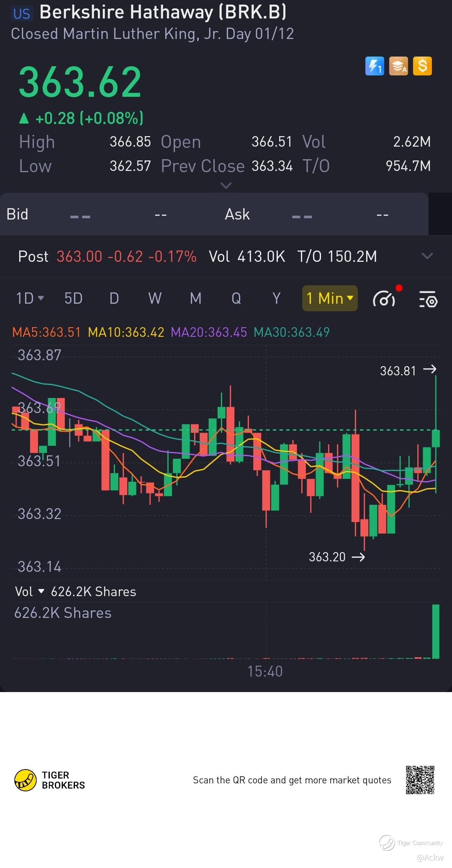Open the chart indicator gauge icon
452x868 pixels.
tap(384, 299)
